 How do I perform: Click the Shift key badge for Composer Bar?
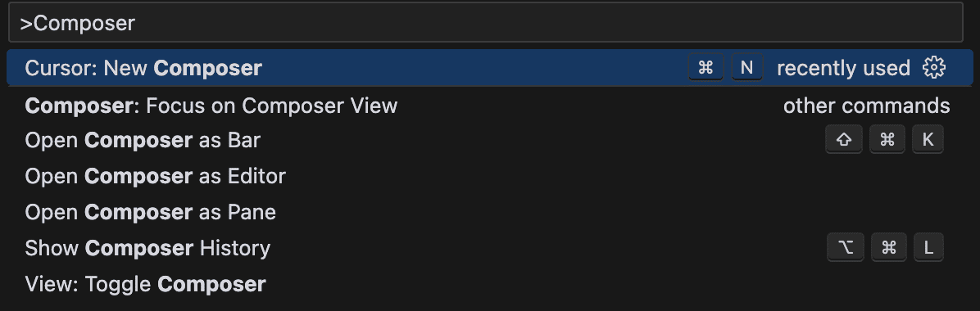click(x=844, y=140)
